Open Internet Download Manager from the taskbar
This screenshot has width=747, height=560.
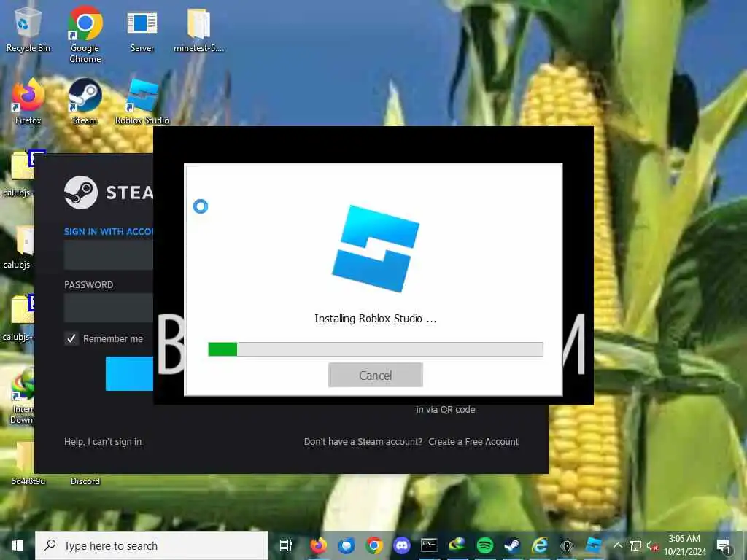457,545
